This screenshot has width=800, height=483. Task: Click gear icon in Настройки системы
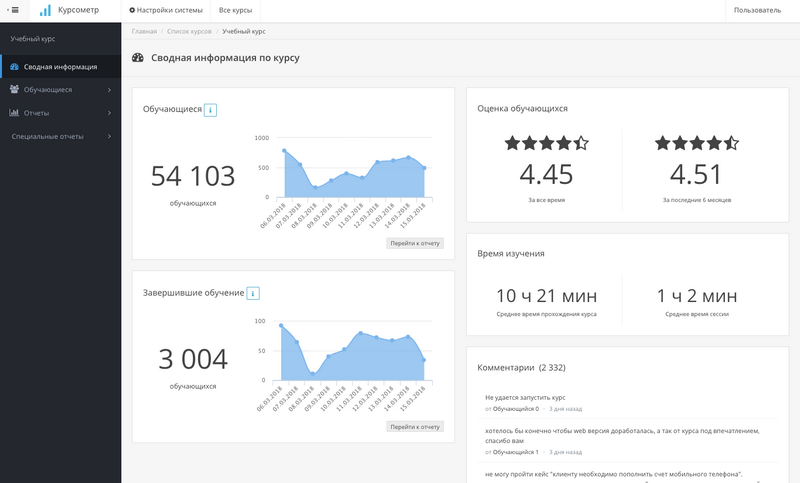(132, 10)
